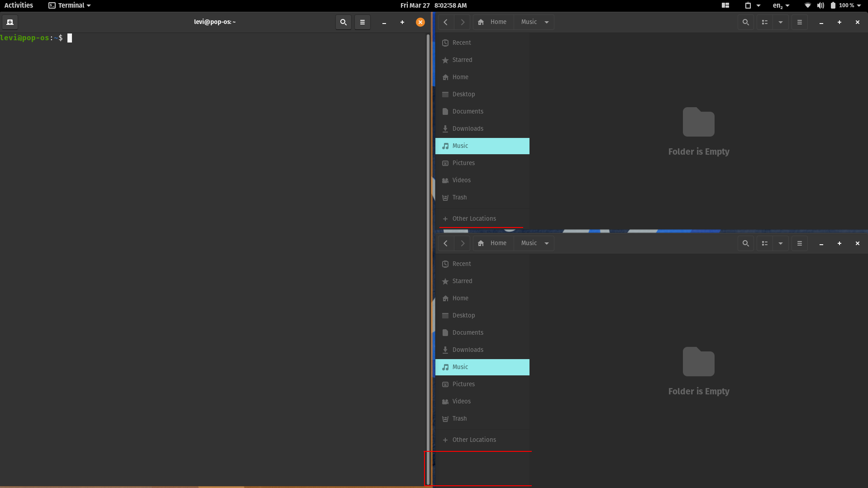
Task: Open the en keyboard layout menu
Action: [781, 5]
